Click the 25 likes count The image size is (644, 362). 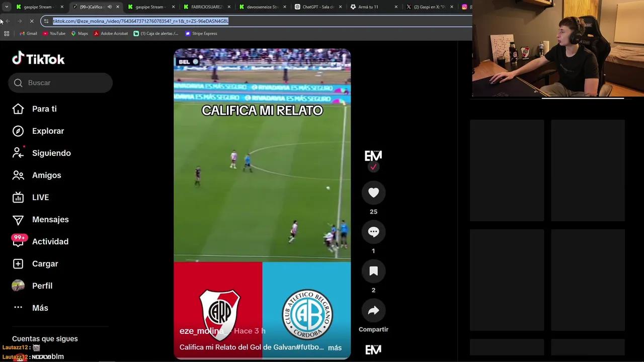(373, 212)
